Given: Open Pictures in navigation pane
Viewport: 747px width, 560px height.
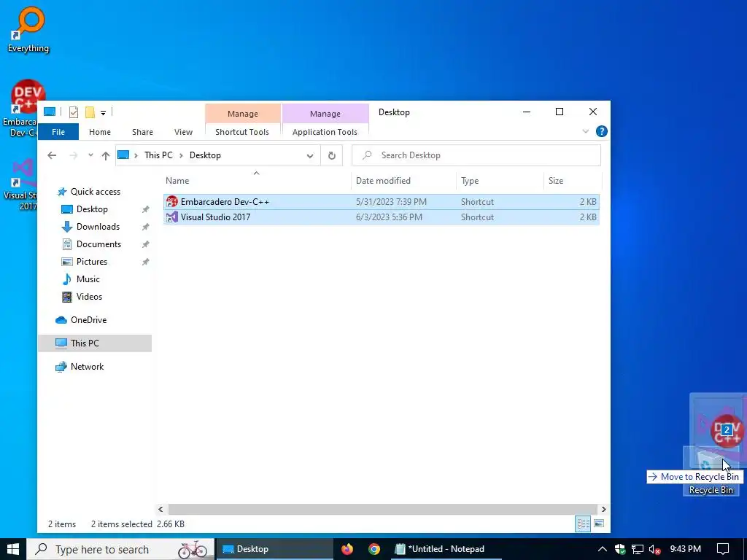Looking at the screenshot, I should coord(91,262).
